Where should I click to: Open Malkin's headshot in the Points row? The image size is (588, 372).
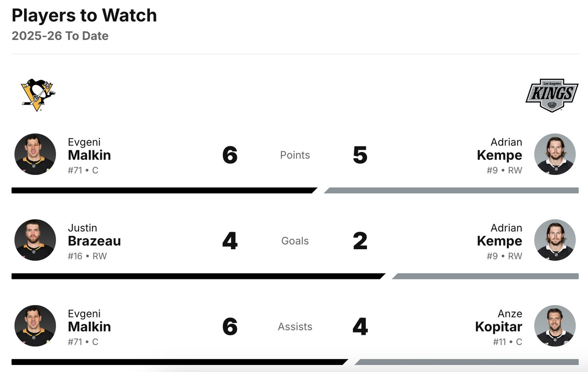35,154
